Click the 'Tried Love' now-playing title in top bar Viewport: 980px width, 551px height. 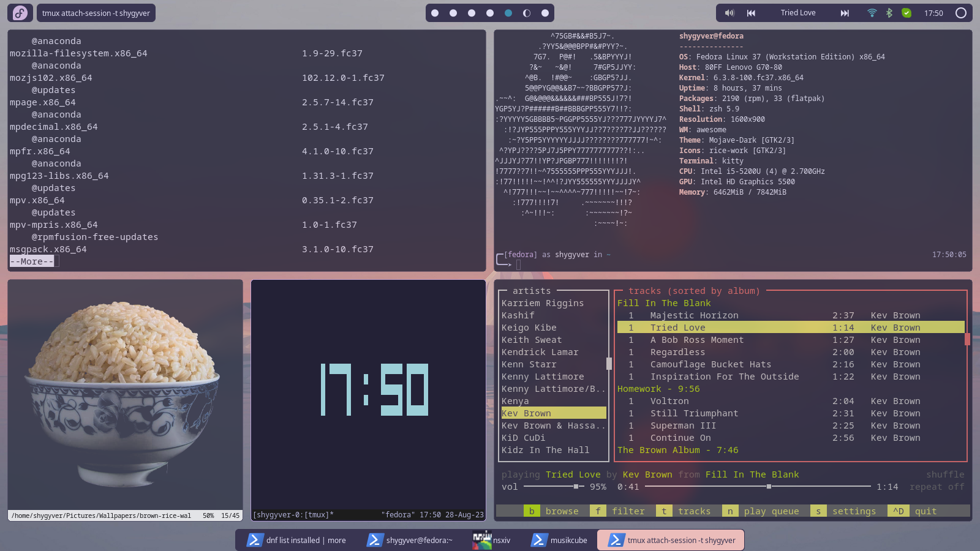[x=798, y=13]
